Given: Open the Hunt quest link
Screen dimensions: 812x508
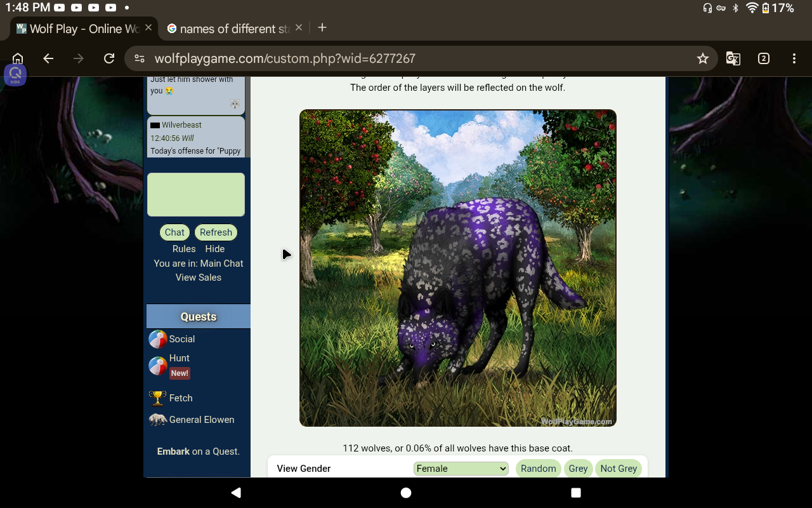Looking at the screenshot, I should tap(180, 358).
